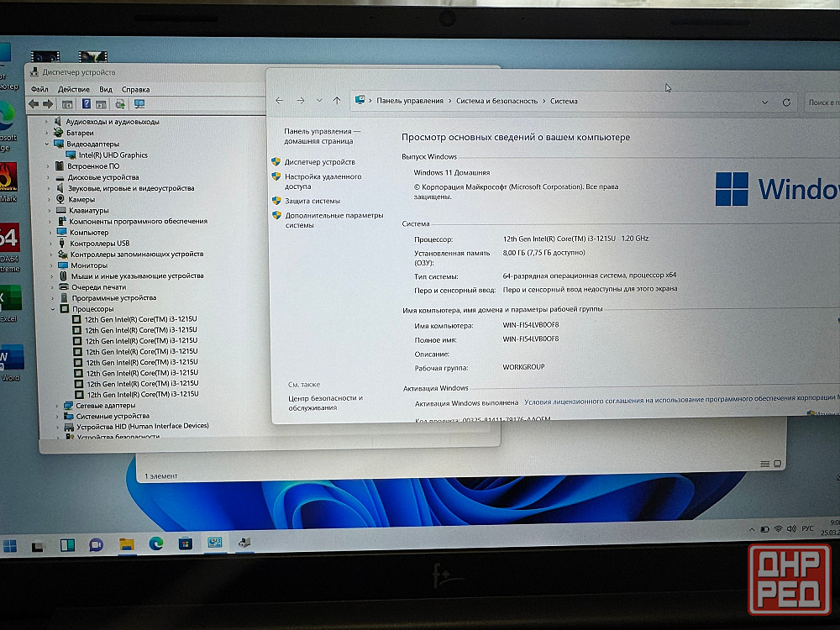
Task: Open Microsoft Edge from the taskbar
Action: (x=155, y=543)
